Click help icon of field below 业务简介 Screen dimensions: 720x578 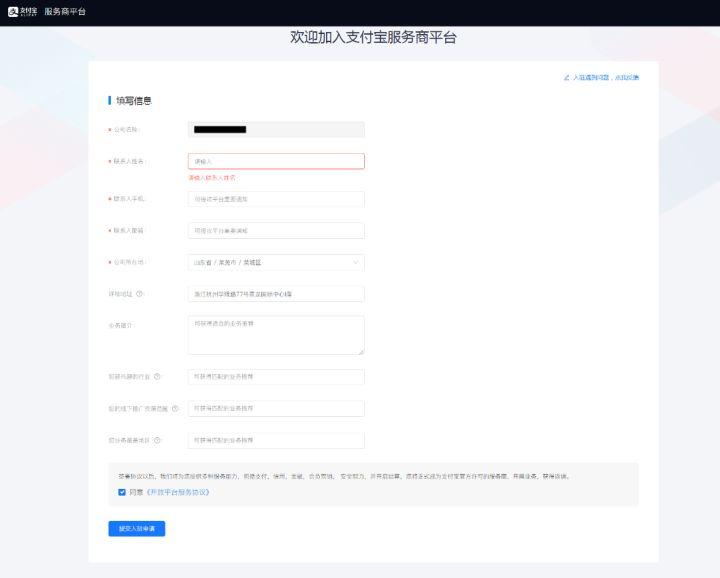tap(157, 376)
